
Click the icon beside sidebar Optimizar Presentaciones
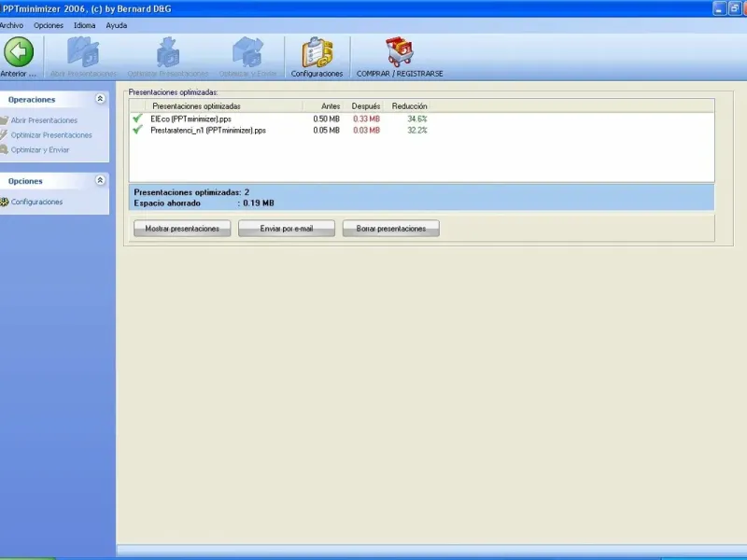(x=5, y=134)
